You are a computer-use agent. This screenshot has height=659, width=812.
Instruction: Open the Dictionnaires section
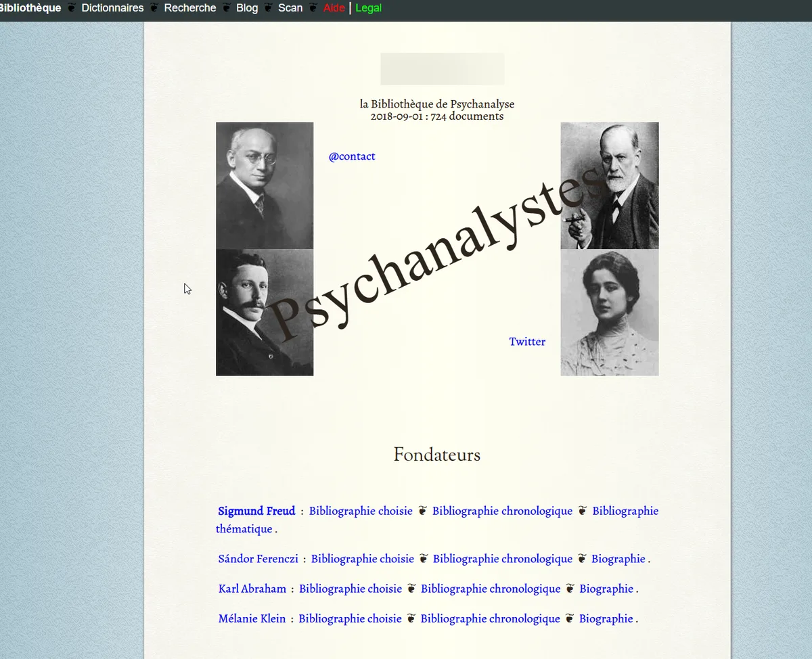pyautogui.click(x=112, y=7)
